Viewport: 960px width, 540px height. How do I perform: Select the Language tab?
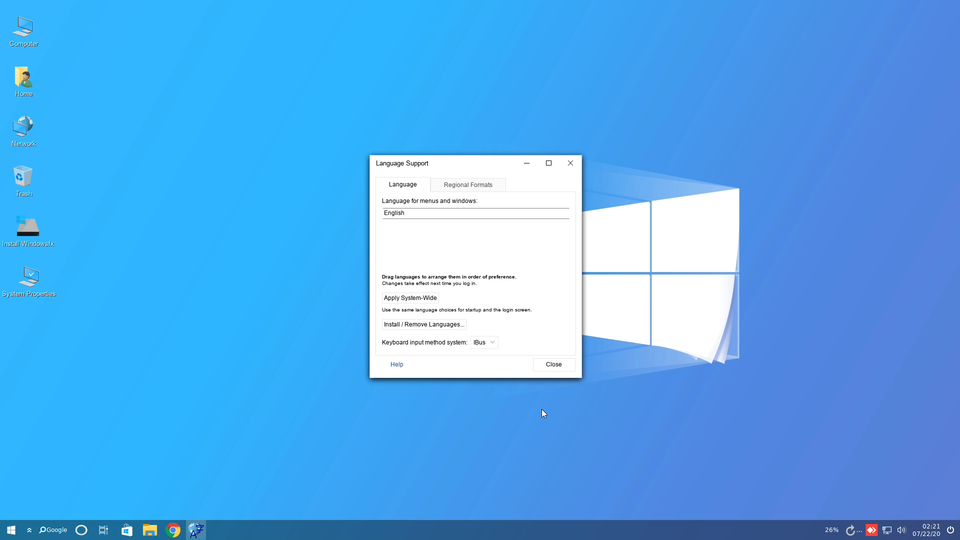pos(402,184)
